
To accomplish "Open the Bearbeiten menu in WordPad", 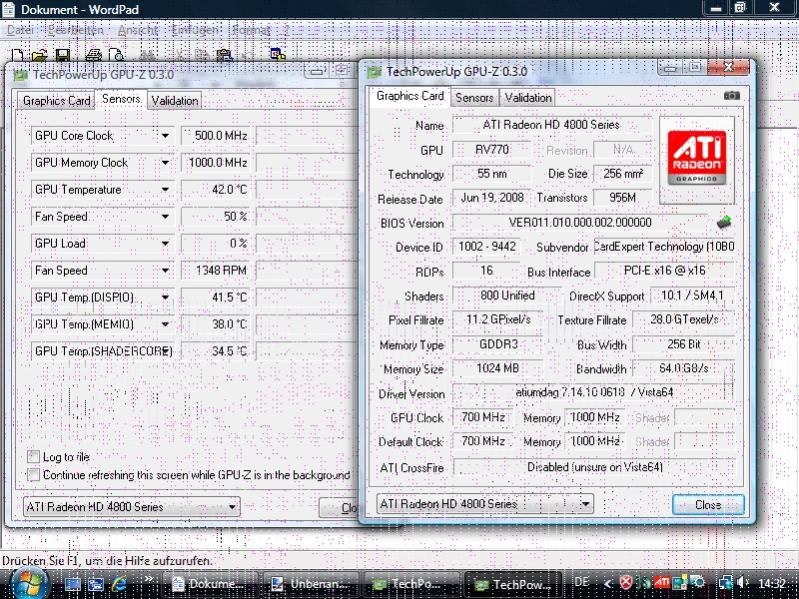I will 76,31.
